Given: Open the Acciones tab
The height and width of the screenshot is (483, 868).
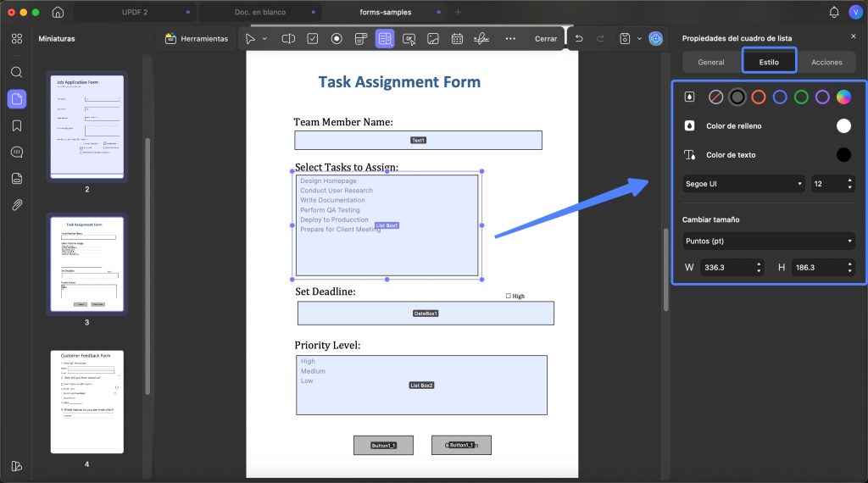Looking at the screenshot, I should coord(826,62).
